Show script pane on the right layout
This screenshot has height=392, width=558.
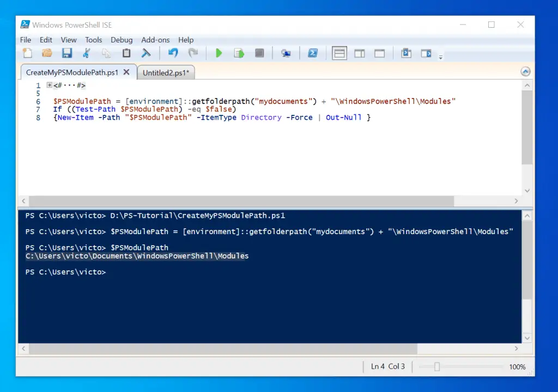(x=360, y=53)
